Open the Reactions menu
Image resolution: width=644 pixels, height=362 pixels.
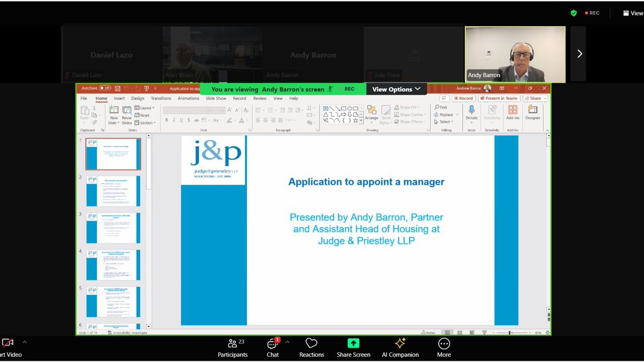312,348
